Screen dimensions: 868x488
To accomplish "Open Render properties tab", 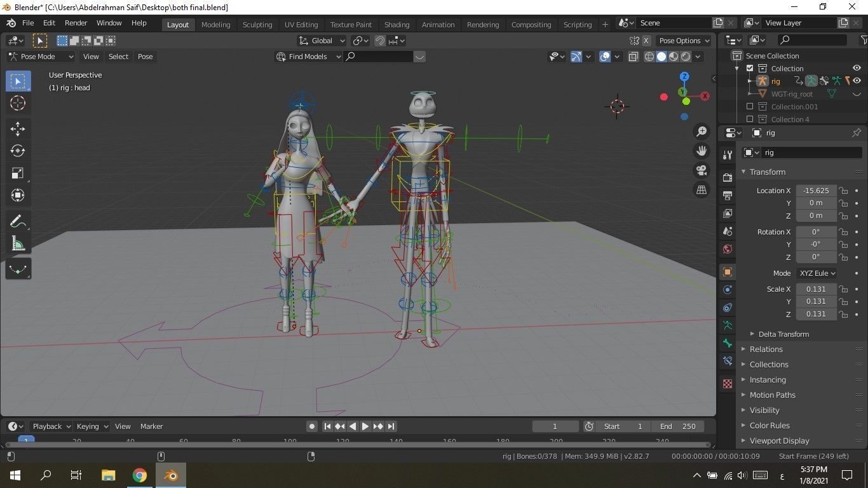I will [x=728, y=178].
